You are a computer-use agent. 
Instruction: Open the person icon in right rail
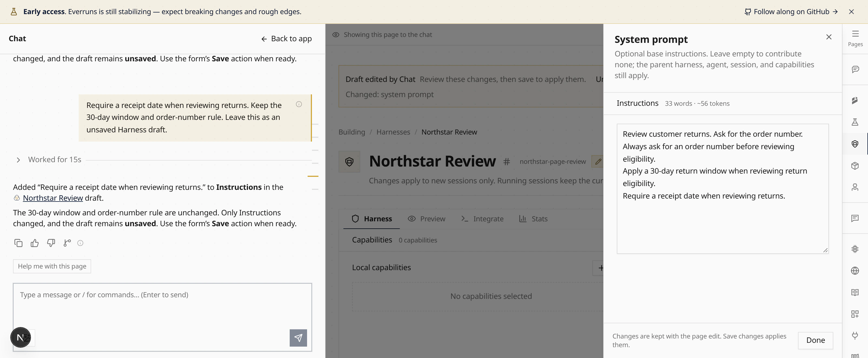(855, 187)
